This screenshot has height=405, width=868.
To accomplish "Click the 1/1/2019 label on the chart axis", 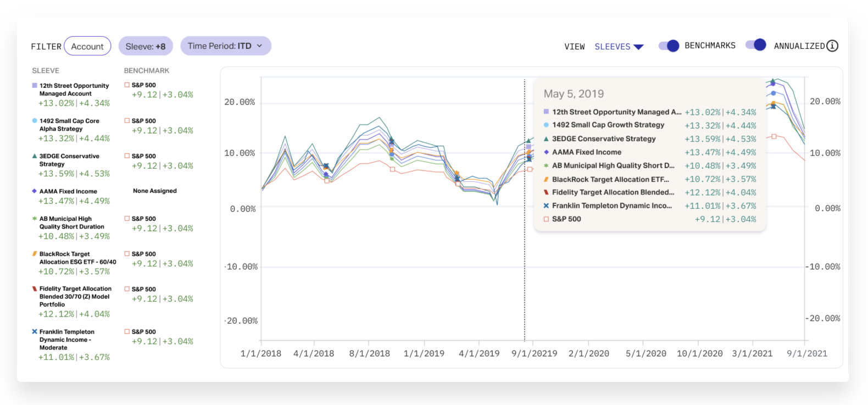I will coord(424,353).
